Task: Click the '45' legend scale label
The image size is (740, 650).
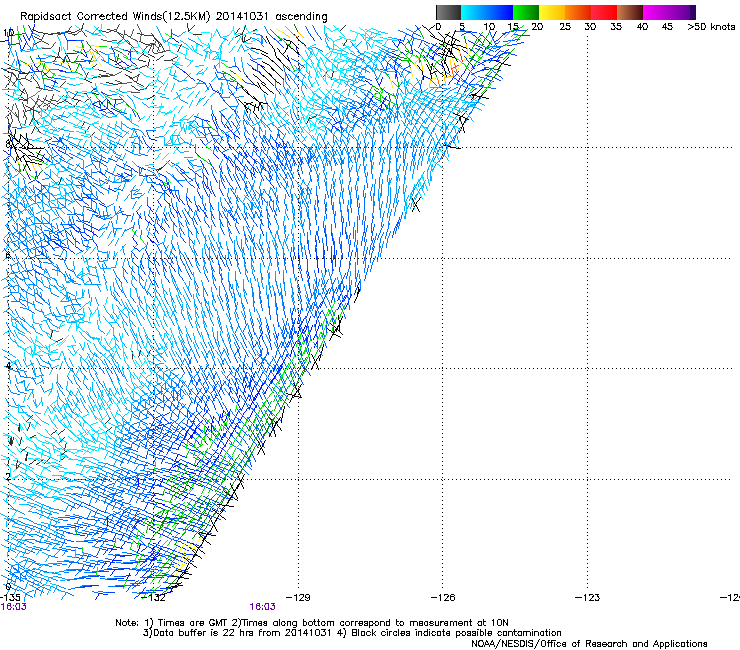Action: tap(667, 26)
